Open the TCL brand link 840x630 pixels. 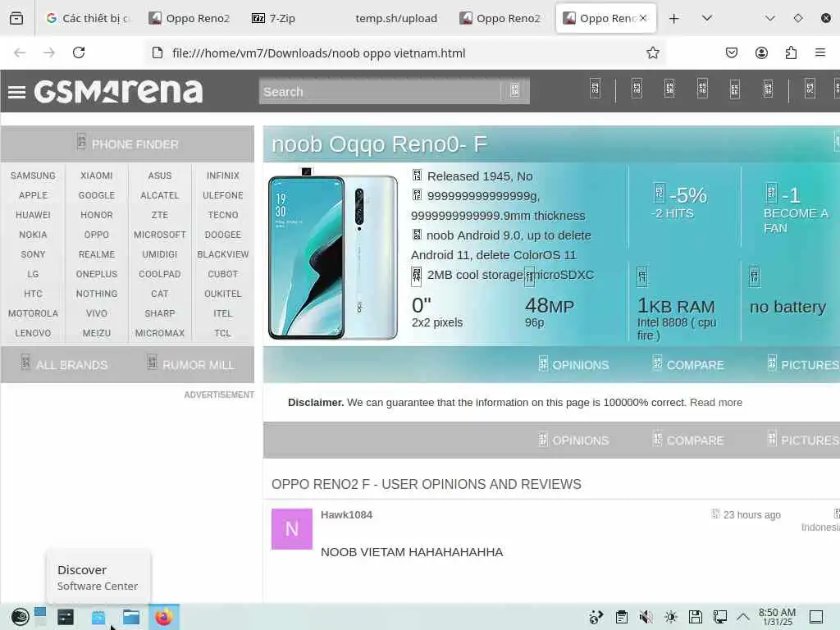click(223, 333)
